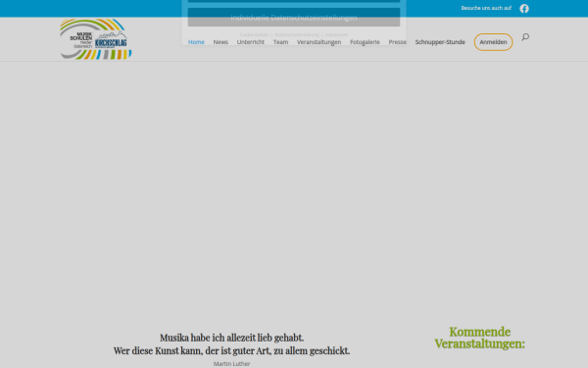
Task: Open the Cookie-Details link
Action: click(254, 34)
